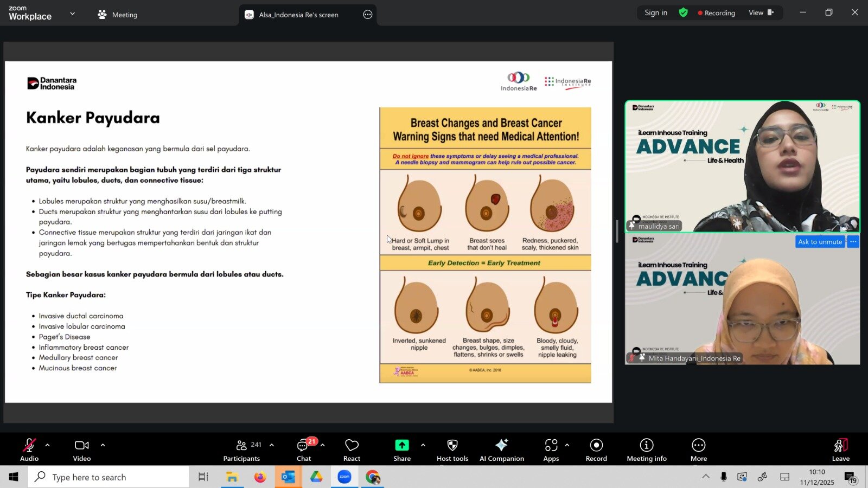Unmute the microphone Audio button
The height and width of the screenshot is (488, 868).
pos(29,450)
